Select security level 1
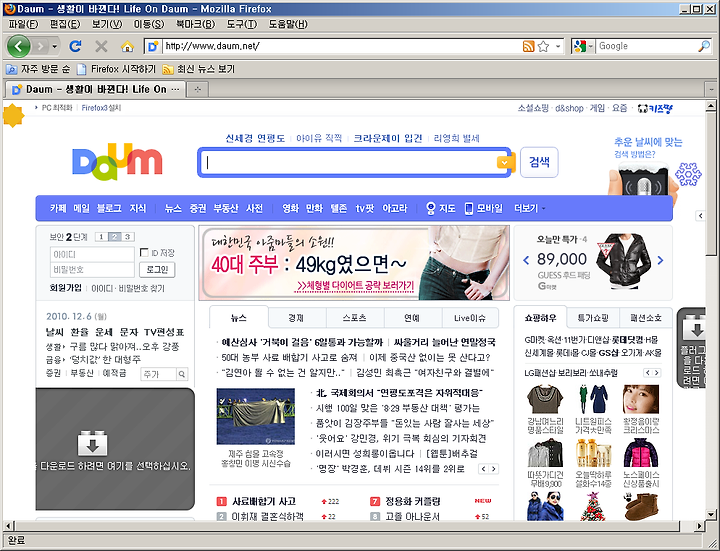 click(x=101, y=236)
